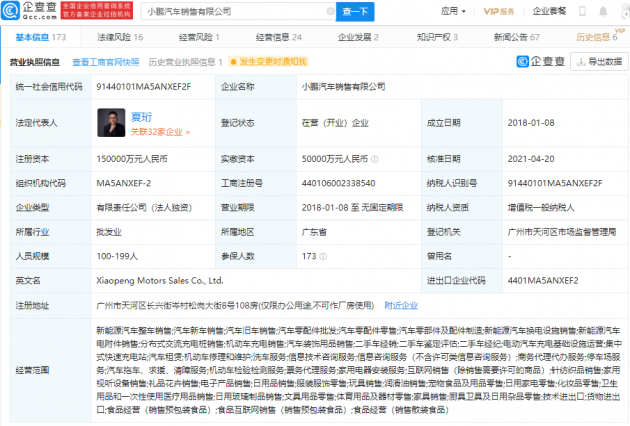Select 登记机关 广州市天河区市场监督管理局
This screenshot has height=426, width=630.
tap(562, 232)
